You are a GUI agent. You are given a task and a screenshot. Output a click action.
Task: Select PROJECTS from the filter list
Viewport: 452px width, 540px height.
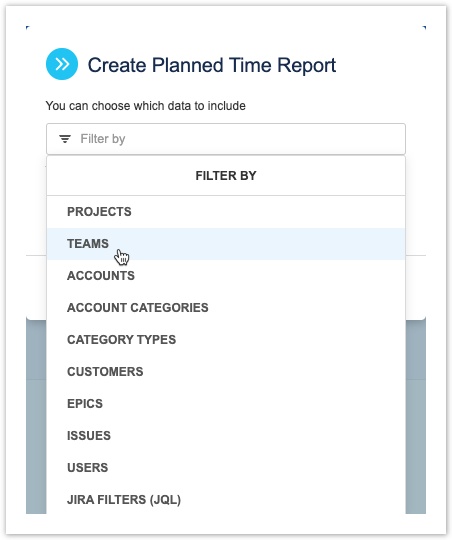[226, 212]
